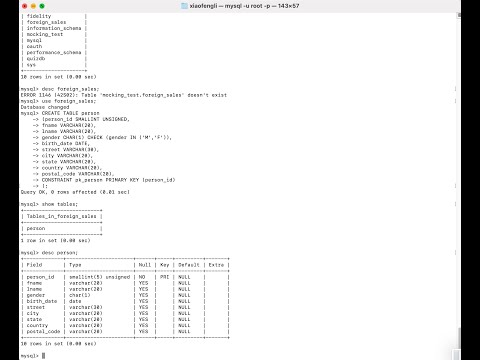Click 'lname' in the Field column

34,289
